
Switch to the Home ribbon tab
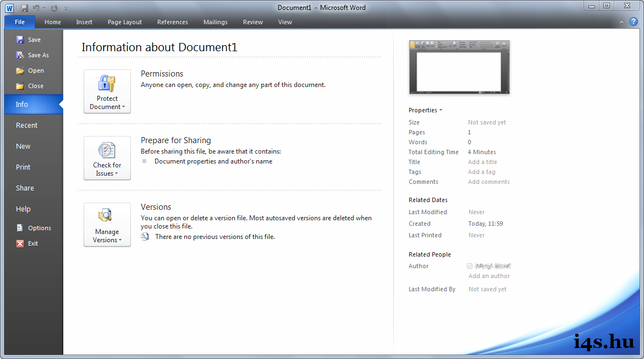53,22
